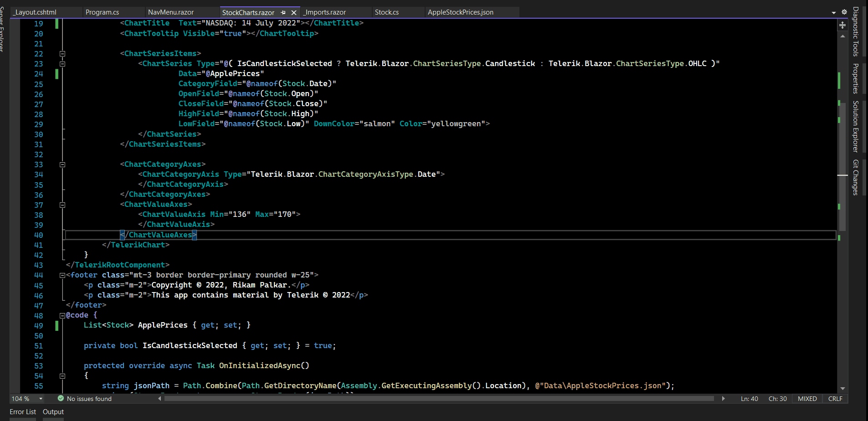
Task: Open the Solution Explorer side panel
Action: pyautogui.click(x=856, y=126)
